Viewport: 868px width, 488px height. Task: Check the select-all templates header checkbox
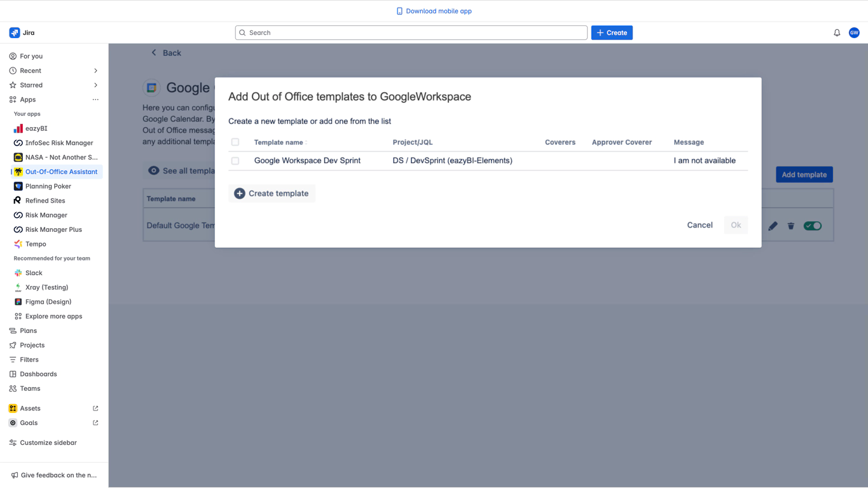(x=235, y=142)
